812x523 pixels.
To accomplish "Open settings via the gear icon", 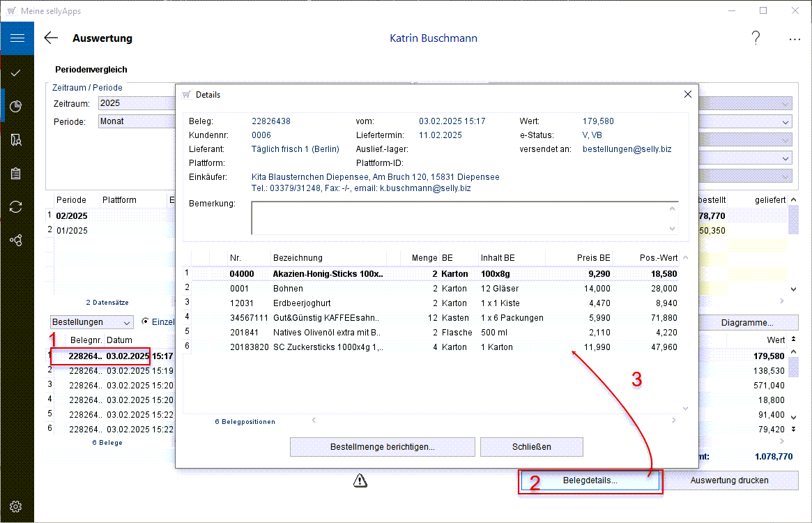I will pos(17,506).
